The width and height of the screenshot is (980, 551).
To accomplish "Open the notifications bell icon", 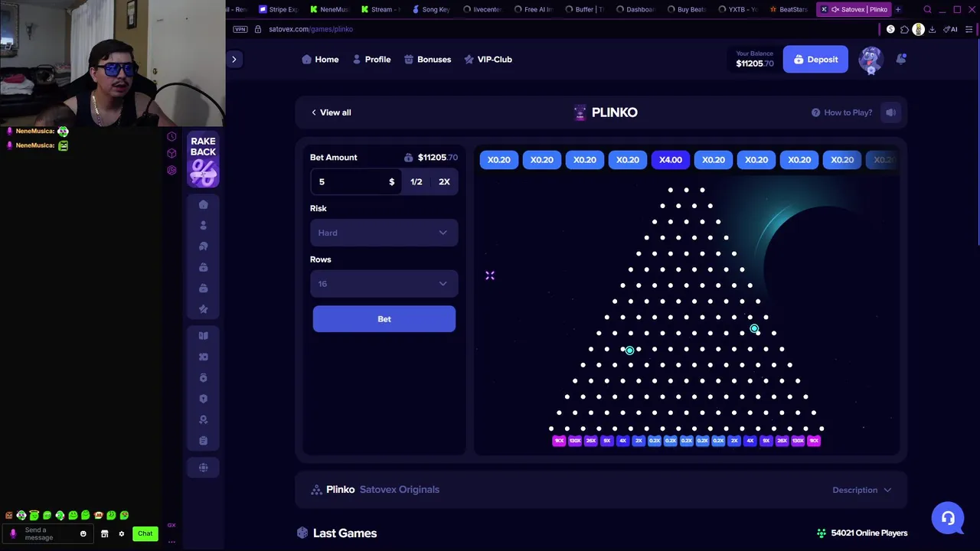I will pos(901,59).
